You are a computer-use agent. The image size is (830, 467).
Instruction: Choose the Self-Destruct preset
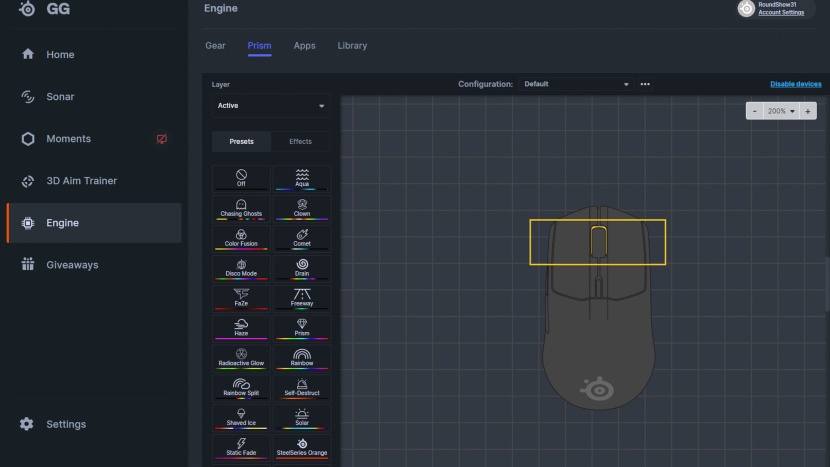pyautogui.click(x=302, y=388)
